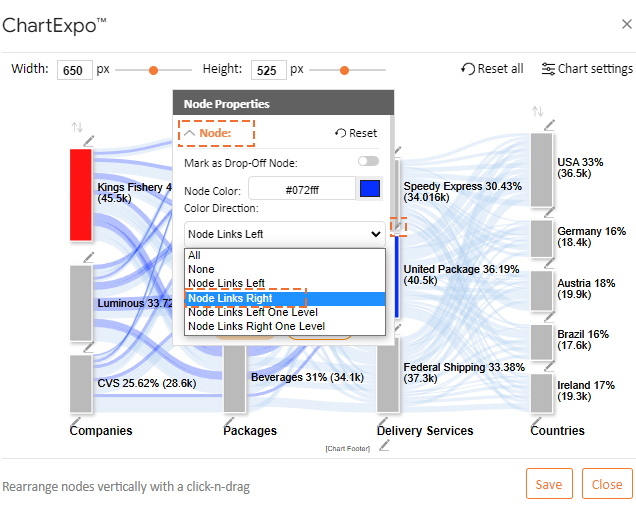Click the Reset button in Node Properties

(356, 133)
